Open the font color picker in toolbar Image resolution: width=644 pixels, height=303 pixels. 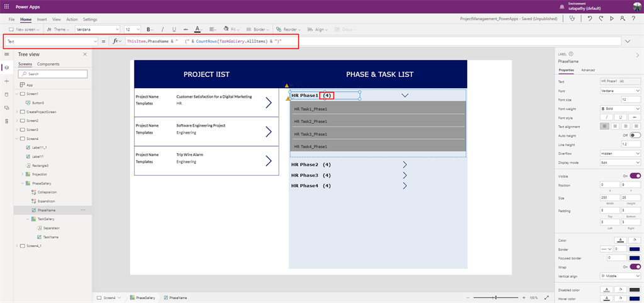(x=198, y=30)
